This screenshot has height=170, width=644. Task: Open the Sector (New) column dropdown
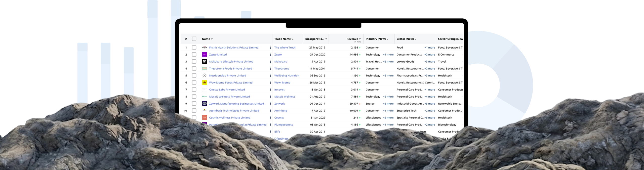click(416, 39)
